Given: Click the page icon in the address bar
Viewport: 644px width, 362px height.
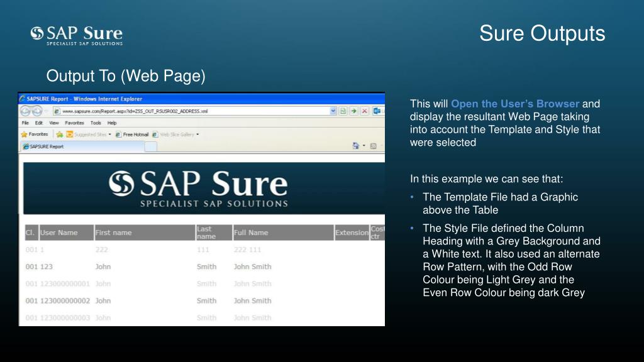Looking at the screenshot, I should pos(57,111).
